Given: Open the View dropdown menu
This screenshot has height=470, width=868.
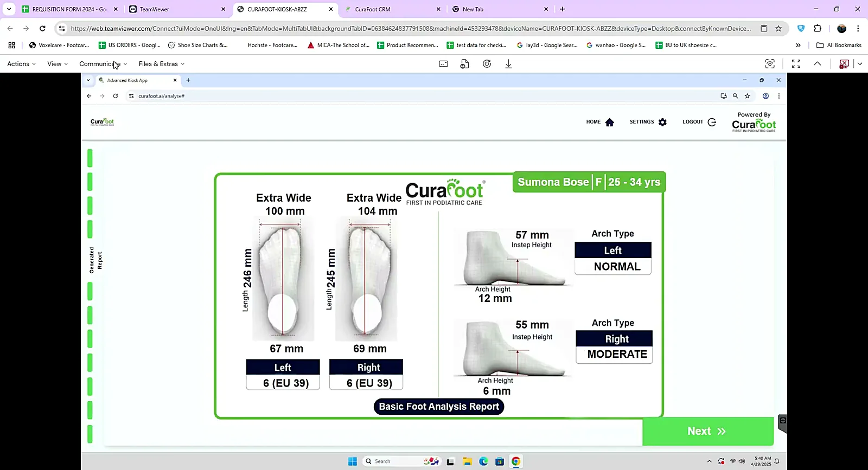Looking at the screenshot, I should click(x=58, y=64).
